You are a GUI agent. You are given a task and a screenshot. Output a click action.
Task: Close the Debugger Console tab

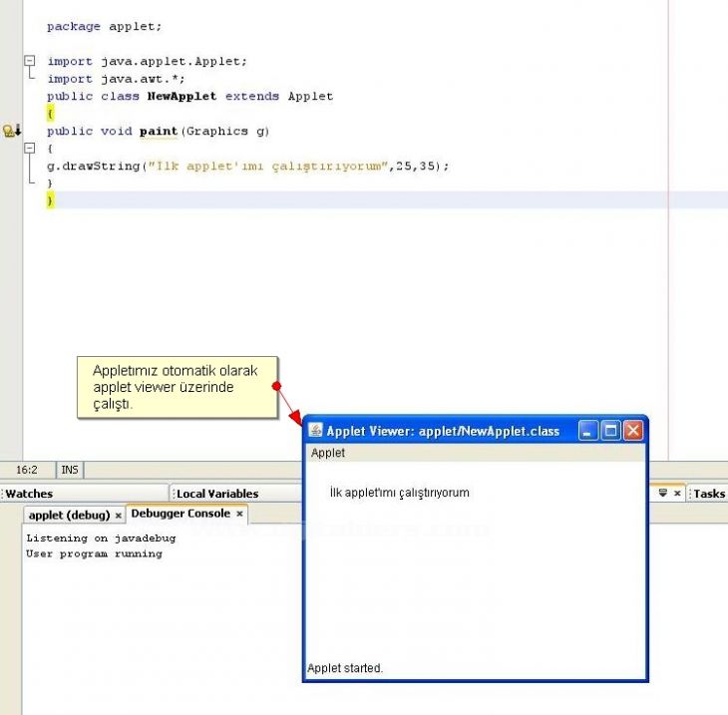239,514
